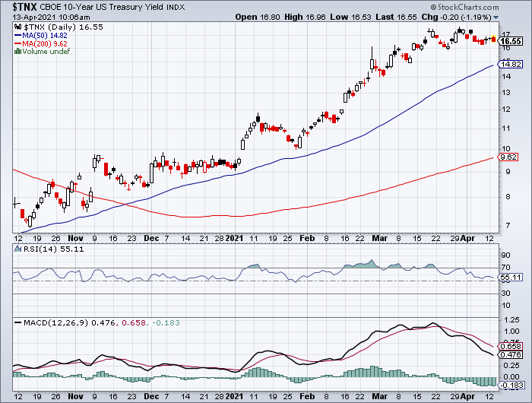Click the 'MA(50) 14.82' legend label
Viewport: 532px width, 403px height.
tap(44, 35)
